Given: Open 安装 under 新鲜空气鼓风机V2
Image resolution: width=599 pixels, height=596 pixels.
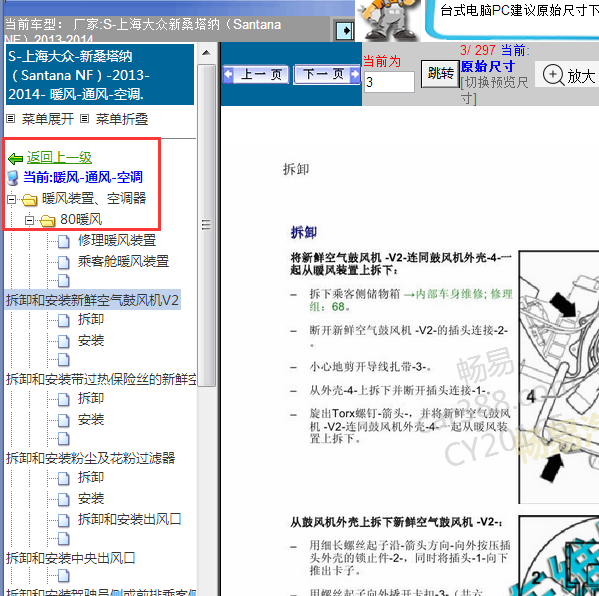Looking at the screenshot, I should (91, 340).
